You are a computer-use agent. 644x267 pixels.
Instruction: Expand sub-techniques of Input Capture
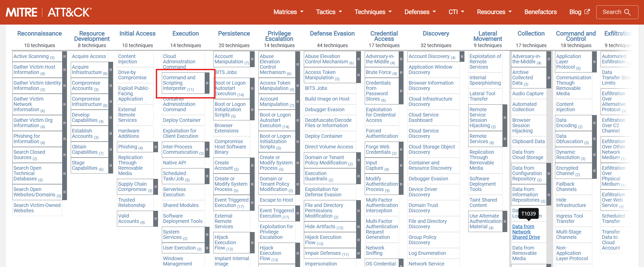coord(401,165)
